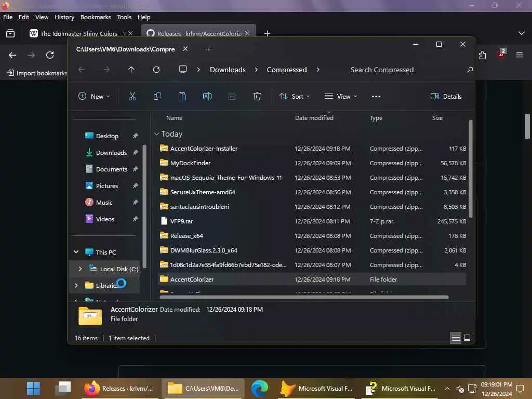Screen dimensions: 532x399
Task: Toggle the Details pane button
Action: [x=446, y=96]
